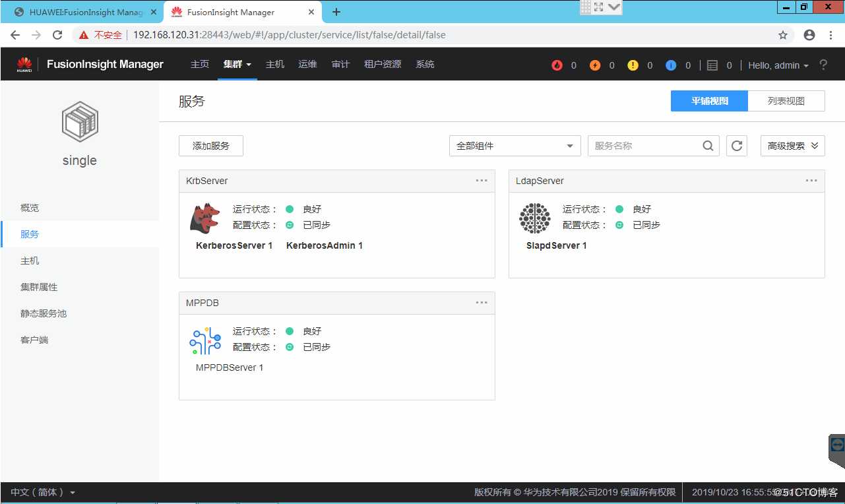Click the Huawei logo in header
The width and height of the screenshot is (845, 504).
(24, 64)
